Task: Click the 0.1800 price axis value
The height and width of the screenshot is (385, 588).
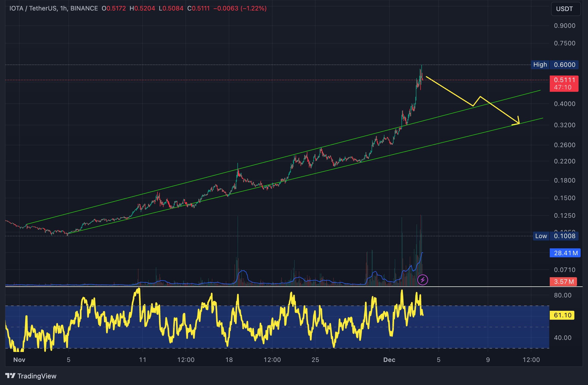Action: [x=565, y=180]
